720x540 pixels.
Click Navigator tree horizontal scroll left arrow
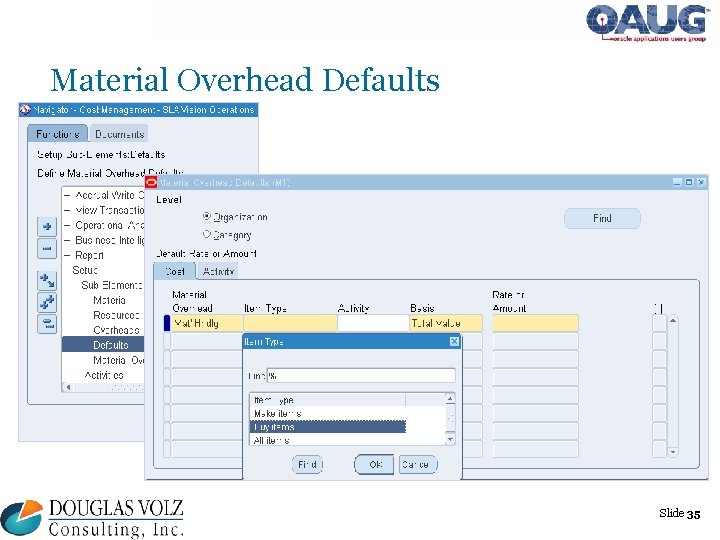click(x=68, y=387)
